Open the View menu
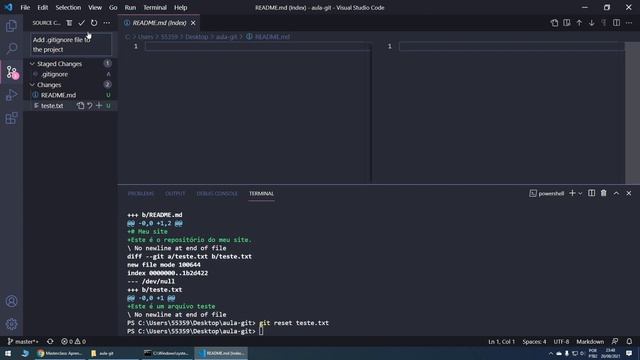The height and width of the screenshot is (360, 640). [95, 7]
